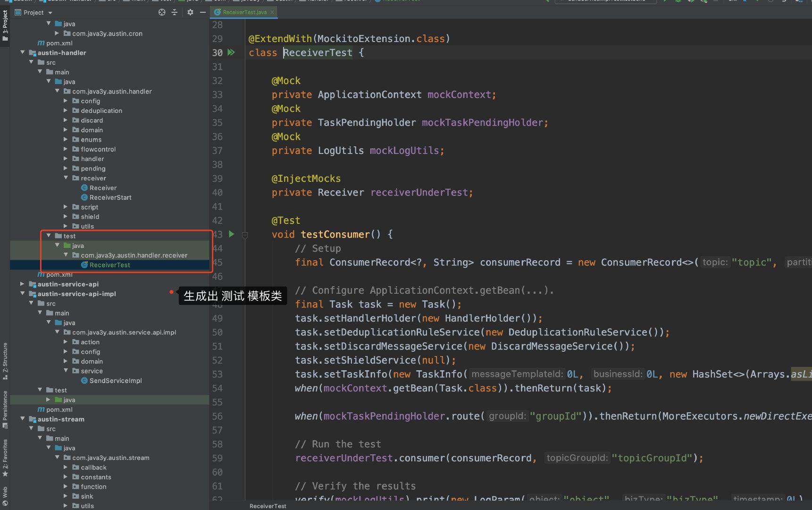This screenshot has height=510, width=812.
Task: Open the Persistence tool window stripe
Action: pyautogui.click(x=5, y=409)
